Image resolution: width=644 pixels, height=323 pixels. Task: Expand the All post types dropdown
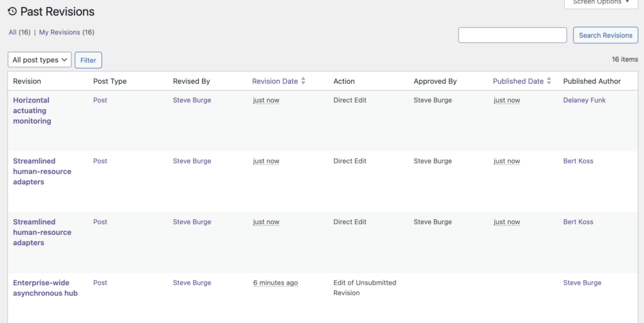pyautogui.click(x=40, y=60)
